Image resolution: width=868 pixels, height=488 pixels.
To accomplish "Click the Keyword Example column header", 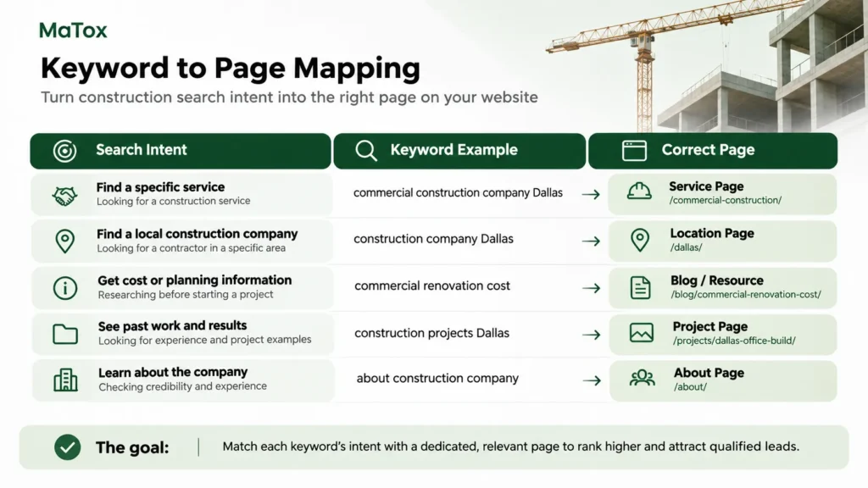I will pos(459,151).
